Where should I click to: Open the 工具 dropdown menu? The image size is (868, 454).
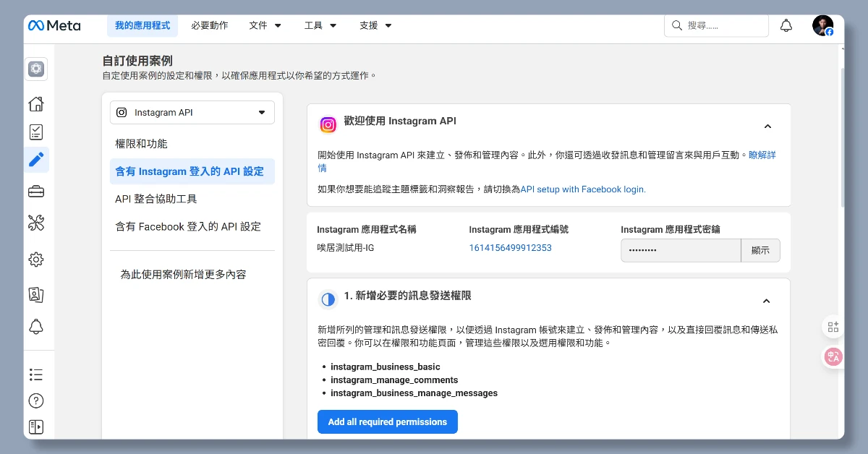click(x=320, y=25)
